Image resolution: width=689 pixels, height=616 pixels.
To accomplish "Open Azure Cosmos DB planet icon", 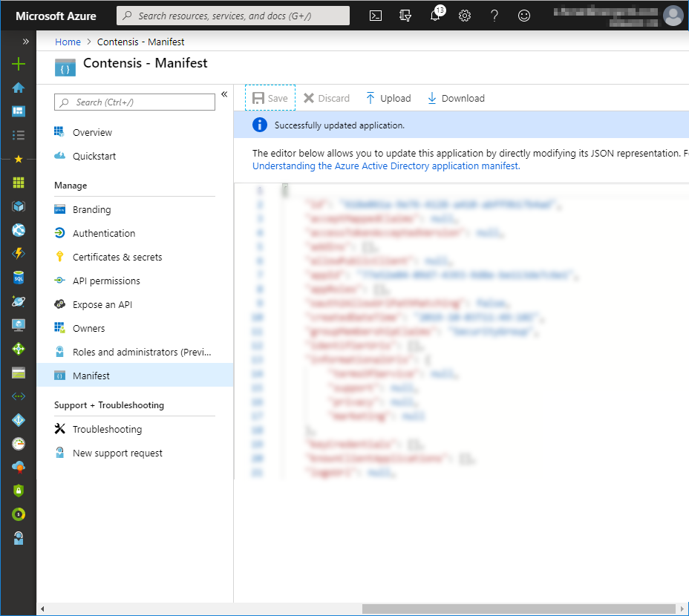I will pyautogui.click(x=19, y=301).
